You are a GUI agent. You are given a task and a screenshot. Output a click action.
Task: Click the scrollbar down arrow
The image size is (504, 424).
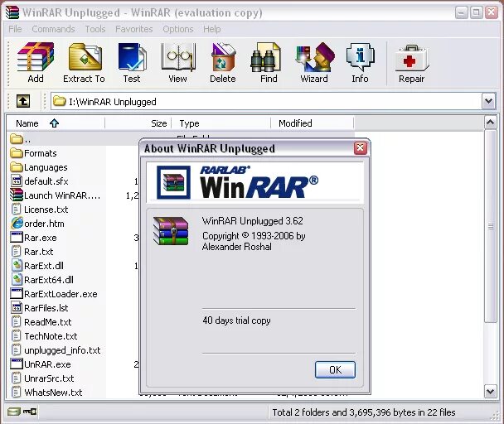coord(490,391)
